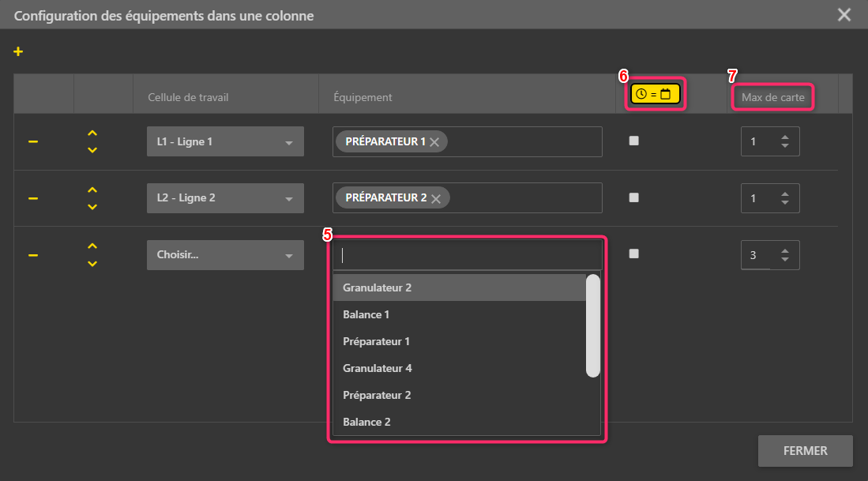Viewport: 868px width, 481px height.
Task: Enable the checkbox in the Choisir row
Action: pos(633,254)
